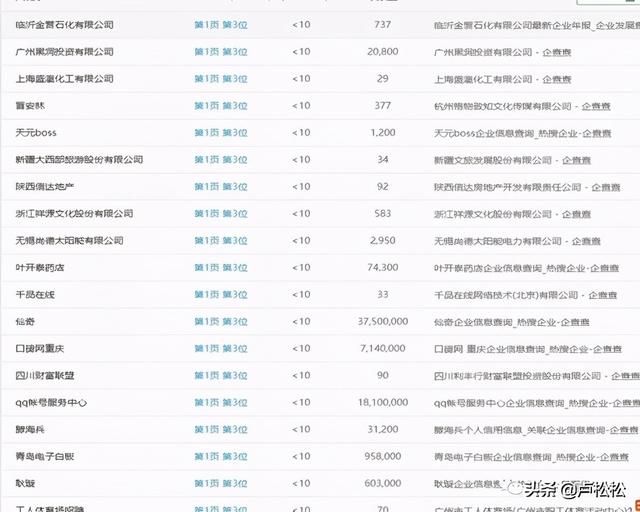This screenshot has width=640, height=512.
Task: Open rank link in 新疆大西部旅游股份有限公司 row
Action: pyautogui.click(x=221, y=160)
